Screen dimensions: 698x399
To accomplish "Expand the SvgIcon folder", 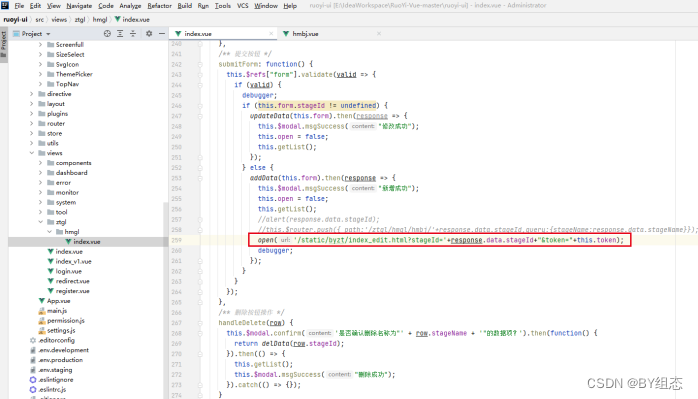I will tap(40, 64).
